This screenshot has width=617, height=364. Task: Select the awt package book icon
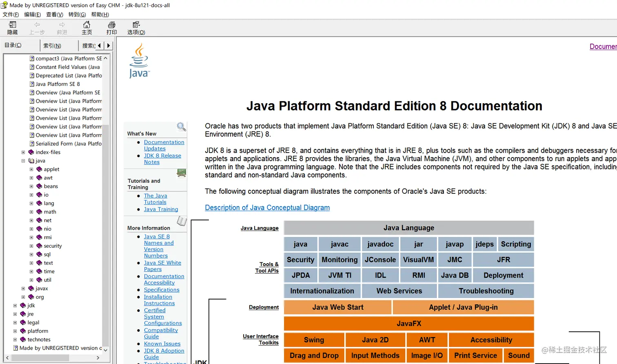39,178
